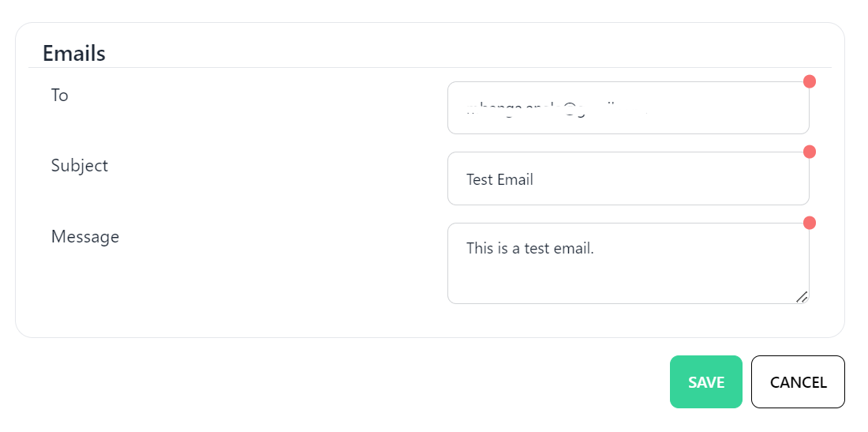Image resolution: width=868 pixels, height=432 pixels.
Task: Save the email form
Action: [705, 382]
